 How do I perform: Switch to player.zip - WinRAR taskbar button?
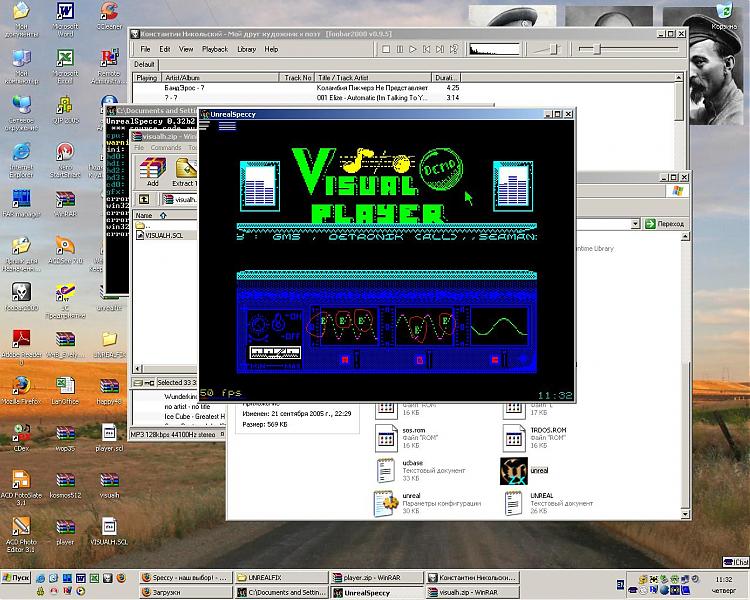375,578
